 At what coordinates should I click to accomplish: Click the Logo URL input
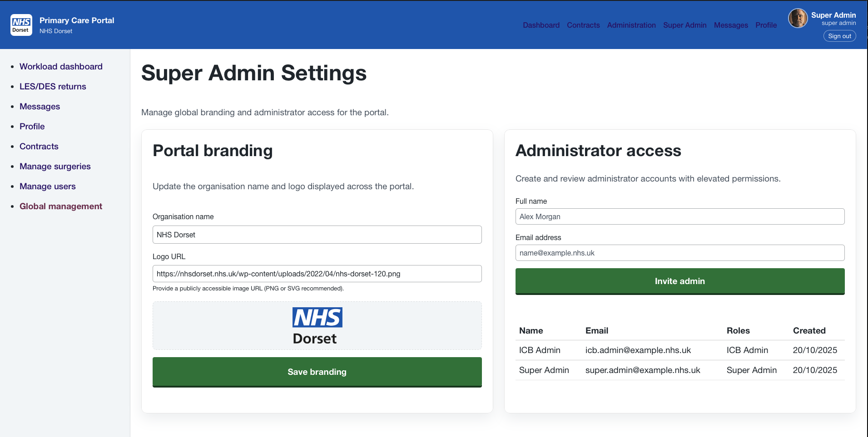coord(317,273)
